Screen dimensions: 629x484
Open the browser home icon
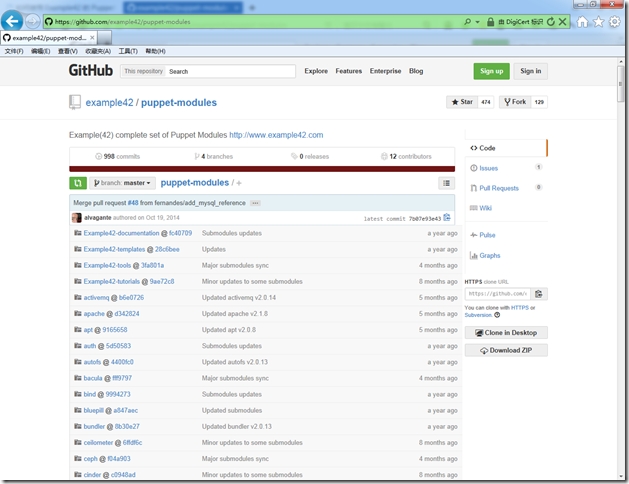(x=582, y=22)
